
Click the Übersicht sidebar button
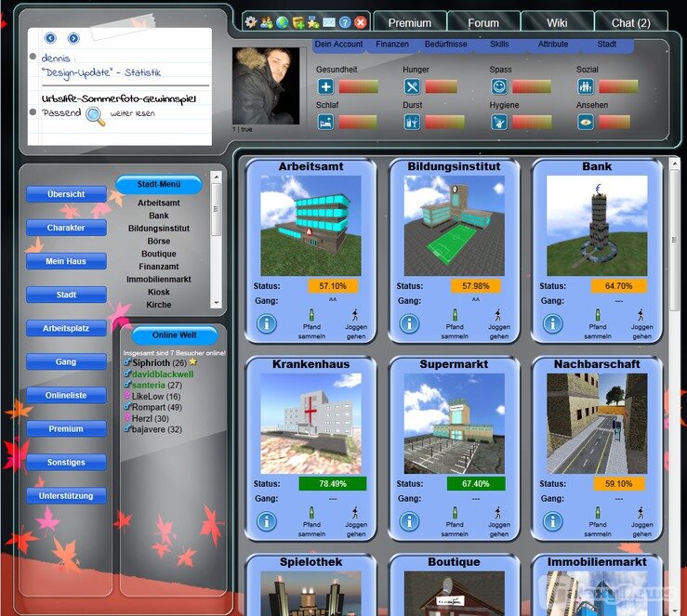tap(66, 194)
